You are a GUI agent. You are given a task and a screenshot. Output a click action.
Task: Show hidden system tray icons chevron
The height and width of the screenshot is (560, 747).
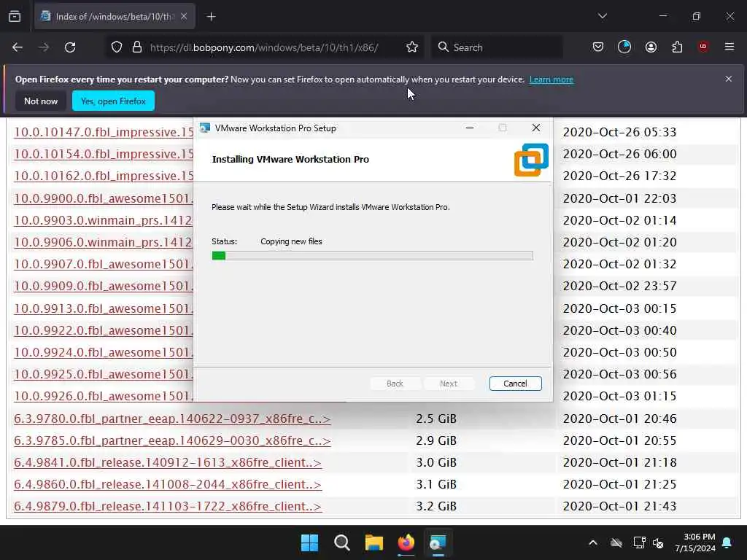click(x=593, y=542)
